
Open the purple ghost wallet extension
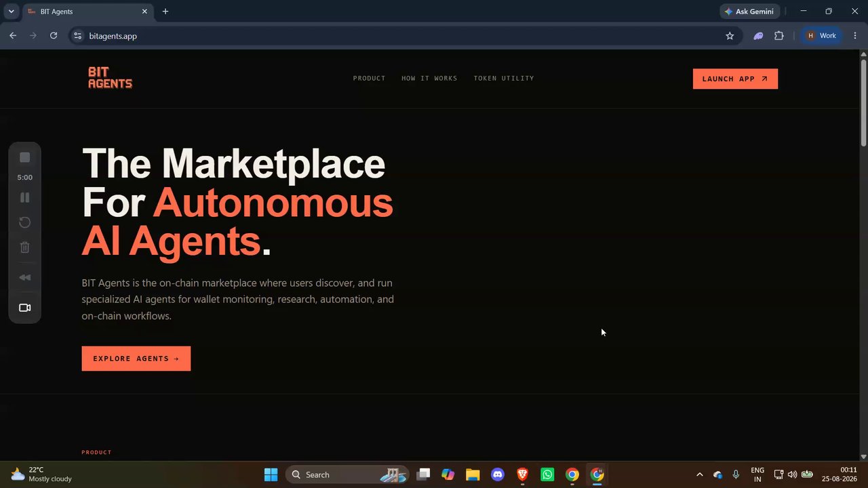click(x=758, y=36)
